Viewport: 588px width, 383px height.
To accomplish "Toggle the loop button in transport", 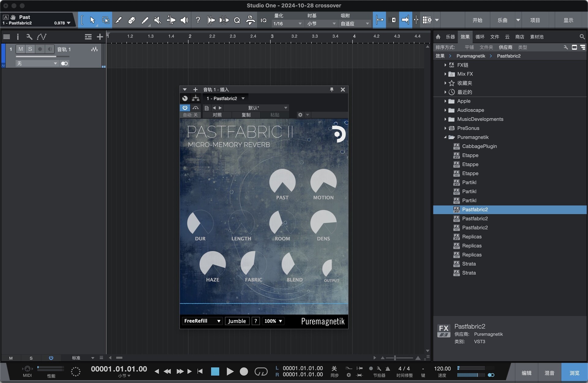I will pos(261,372).
